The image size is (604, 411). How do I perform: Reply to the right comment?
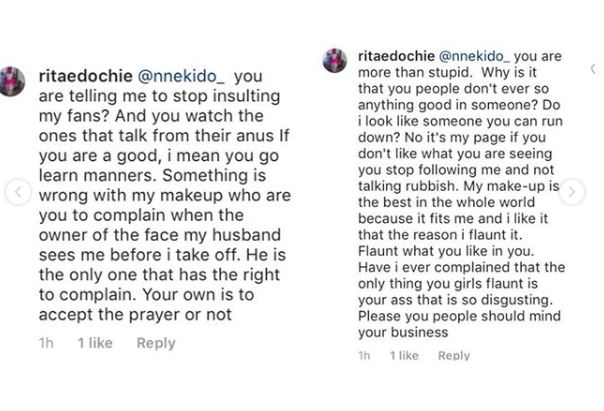point(453,356)
